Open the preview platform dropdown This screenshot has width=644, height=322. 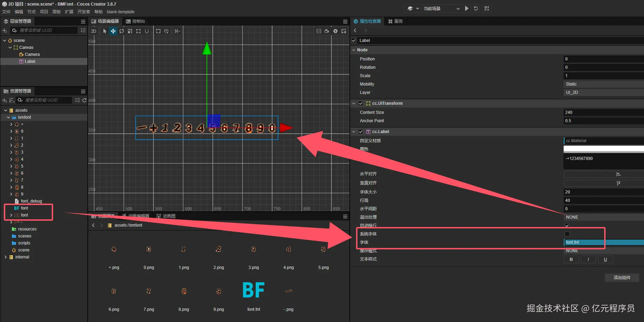coord(413,8)
